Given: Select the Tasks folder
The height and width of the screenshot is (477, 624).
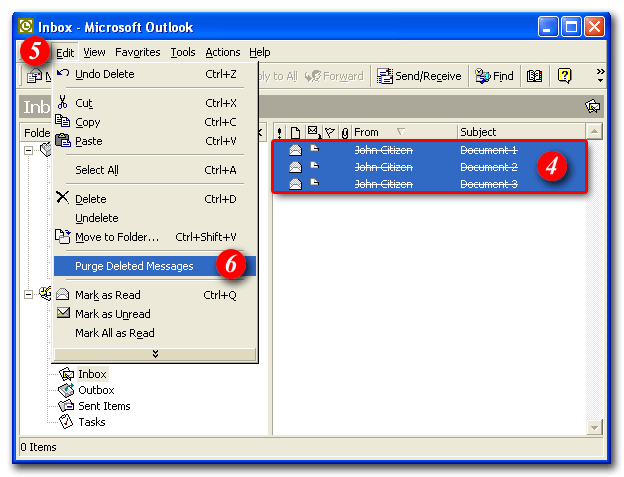Looking at the screenshot, I should tap(91, 422).
